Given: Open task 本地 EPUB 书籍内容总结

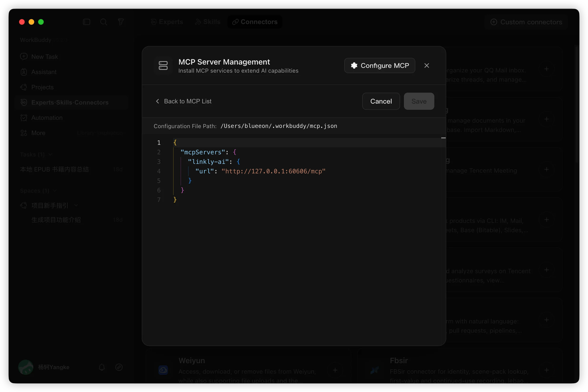Looking at the screenshot, I should point(71,170).
